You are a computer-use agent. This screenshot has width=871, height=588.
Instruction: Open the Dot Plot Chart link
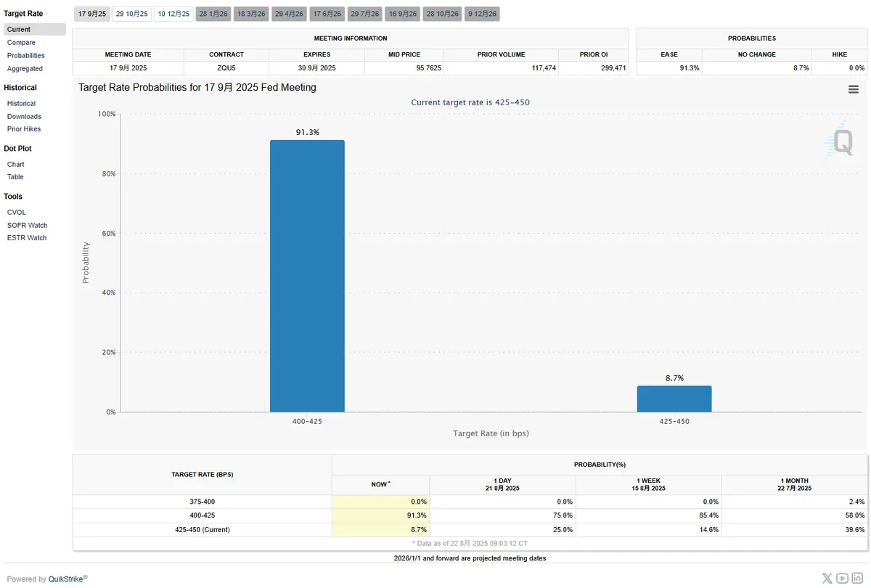click(16, 165)
